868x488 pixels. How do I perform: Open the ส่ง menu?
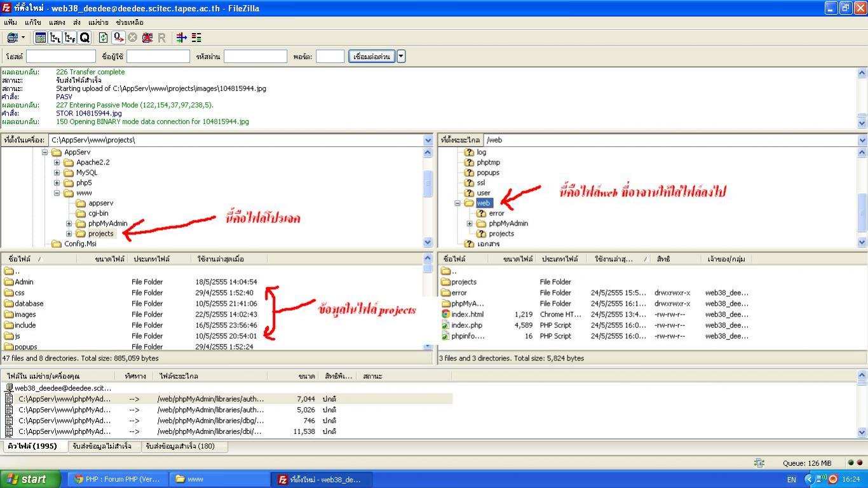click(77, 22)
